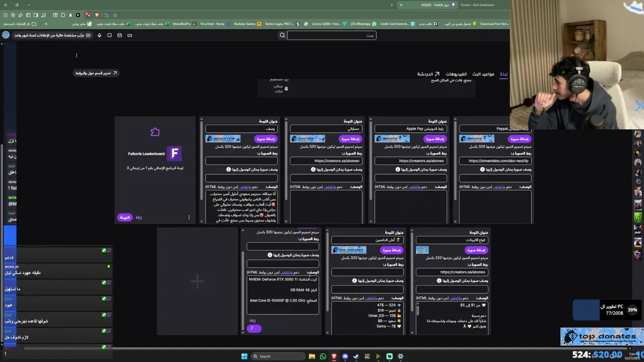Click the Twitch search input field
Image resolution: width=644 pixels, height=362 pixels.
click(332, 35)
